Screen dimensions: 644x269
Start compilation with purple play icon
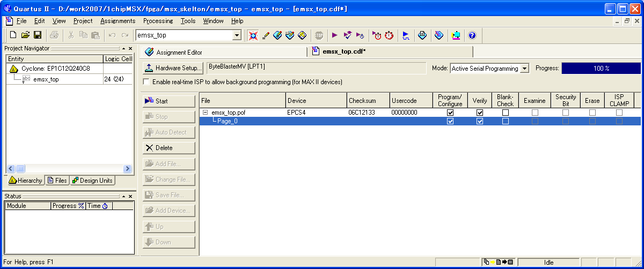(x=334, y=35)
